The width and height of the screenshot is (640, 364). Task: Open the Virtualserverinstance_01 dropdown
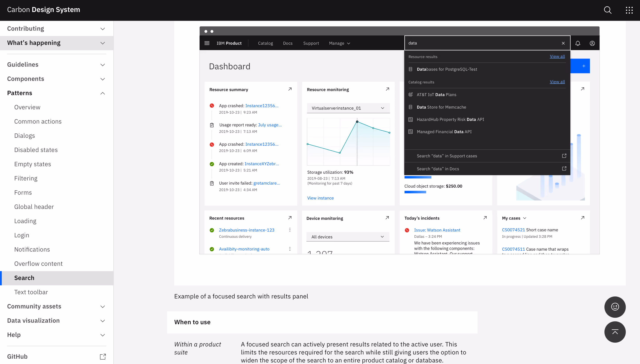tap(348, 108)
